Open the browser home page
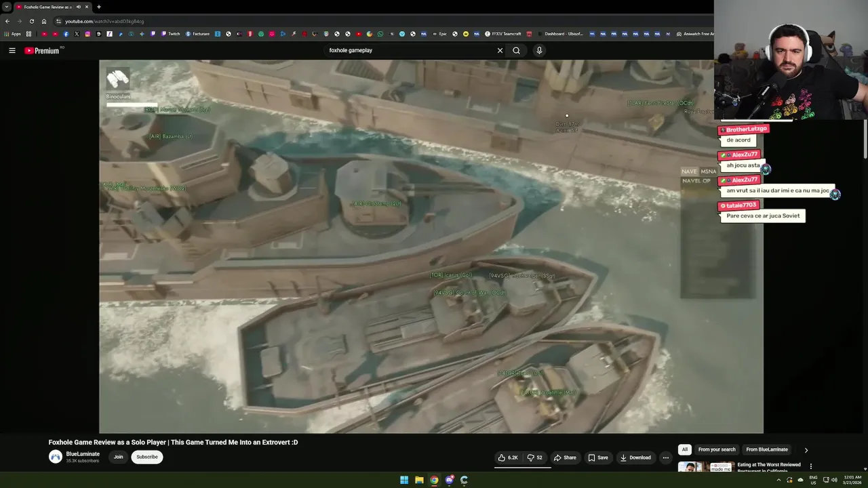 tap(44, 21)
